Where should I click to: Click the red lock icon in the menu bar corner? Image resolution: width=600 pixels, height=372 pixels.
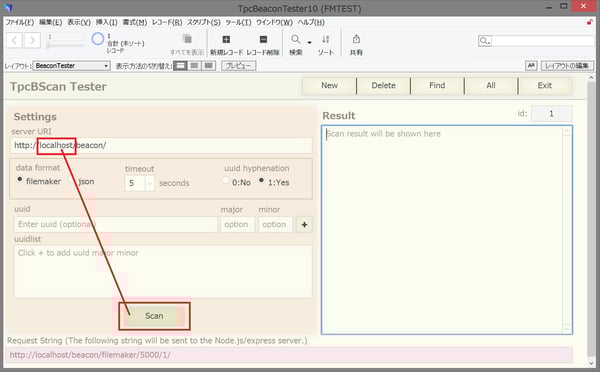click(x=590, y=22)
